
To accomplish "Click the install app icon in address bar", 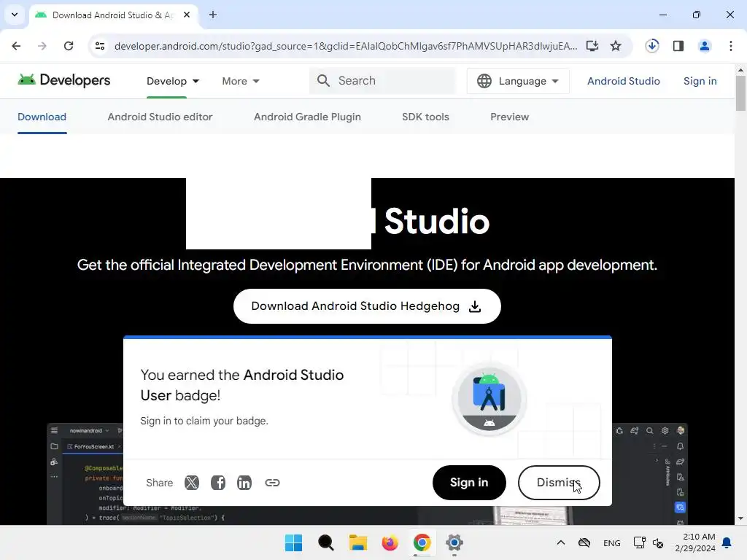I will click(592, 46).
